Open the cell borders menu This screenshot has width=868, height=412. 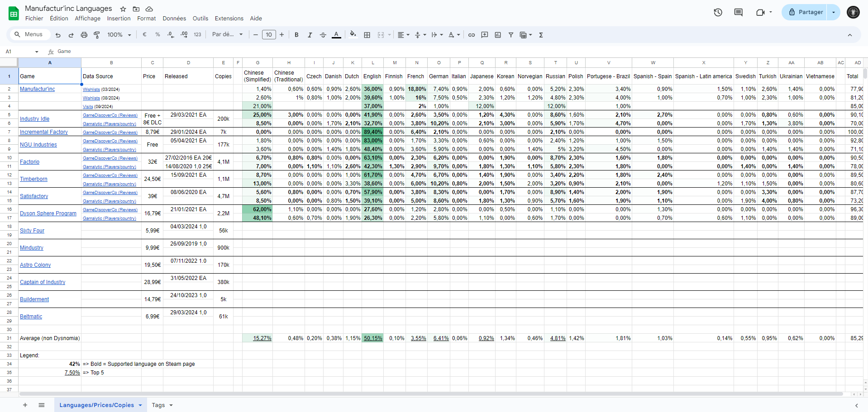click(367, 35)
